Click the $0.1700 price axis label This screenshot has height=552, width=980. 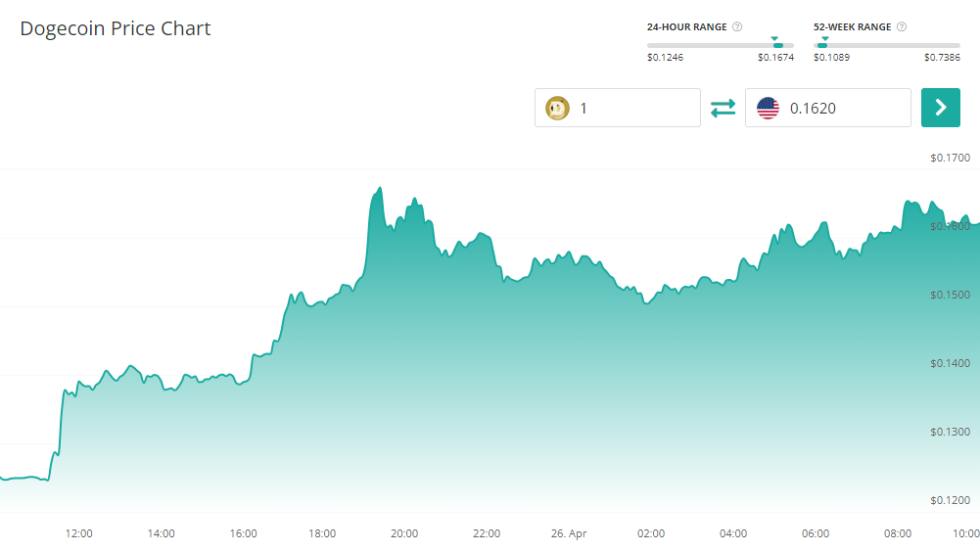pos(950,158)
